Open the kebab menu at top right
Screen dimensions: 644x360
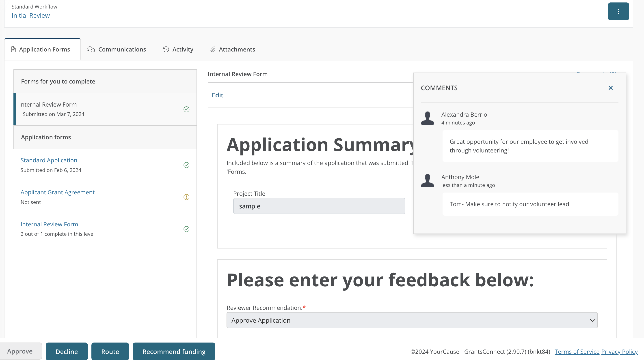[618, 11]
